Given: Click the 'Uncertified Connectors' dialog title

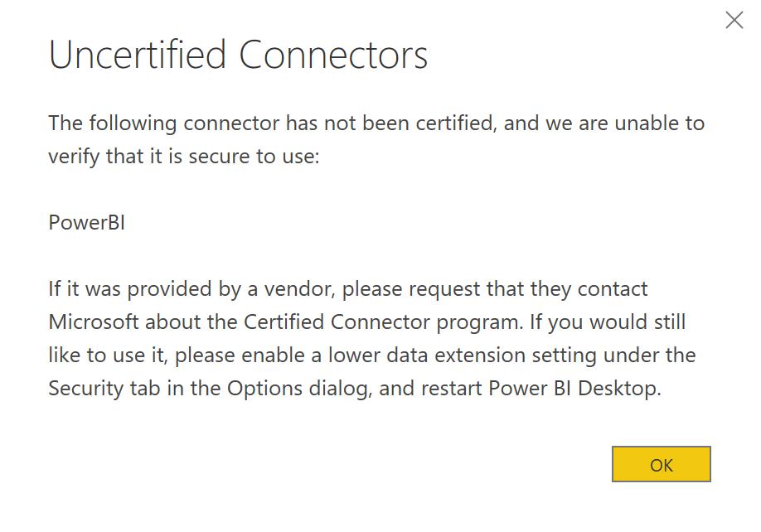Looking at the screenshot, I should pos(238,55).
